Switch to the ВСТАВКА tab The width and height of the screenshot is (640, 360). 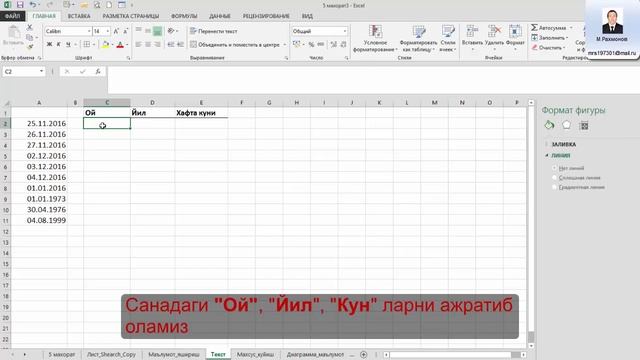[79, 16]
